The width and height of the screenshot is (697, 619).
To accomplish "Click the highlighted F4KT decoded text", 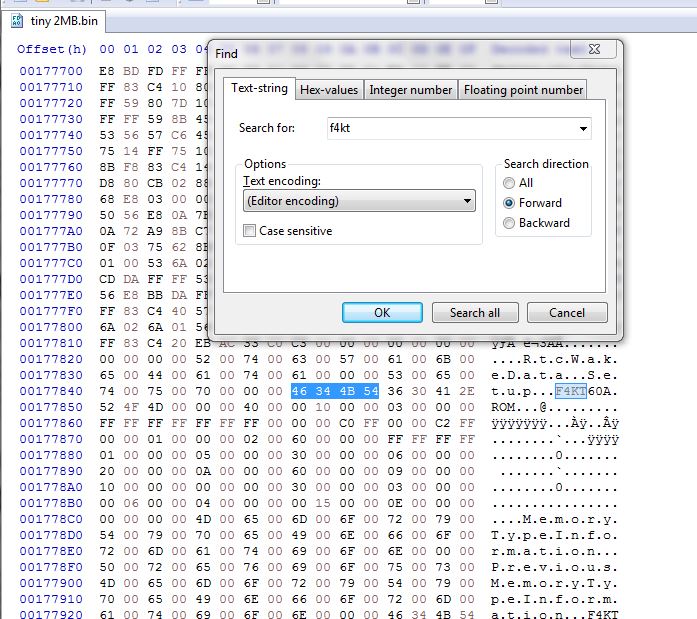I will (571, 391).
